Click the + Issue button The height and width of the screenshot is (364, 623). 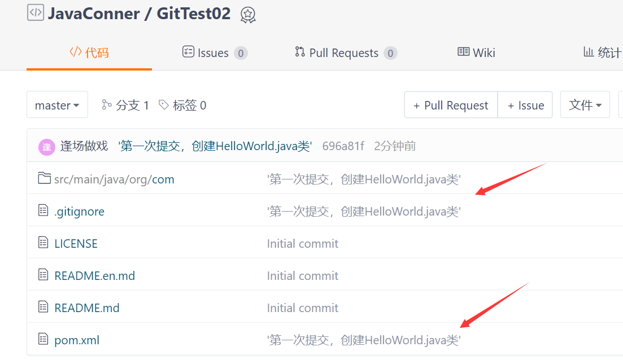(525, 105)
